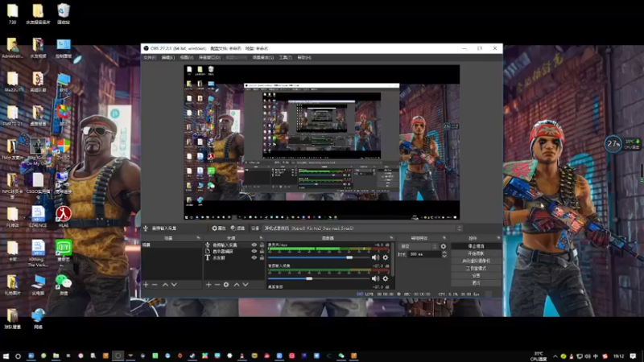Select the 场景 entry in the Scenes list
This screenshot has height=362, width=644.
click(x=171, y=245)
